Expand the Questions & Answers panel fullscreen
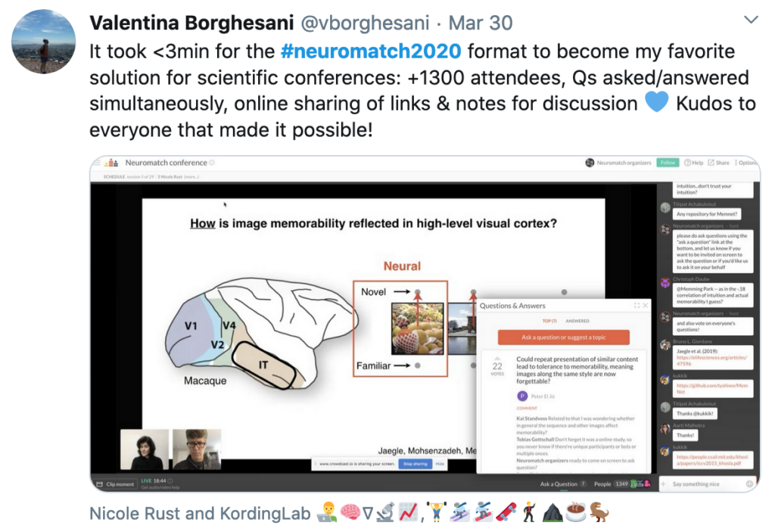The width and height of the screenshot is (775, 532). [x=636, y=306]
